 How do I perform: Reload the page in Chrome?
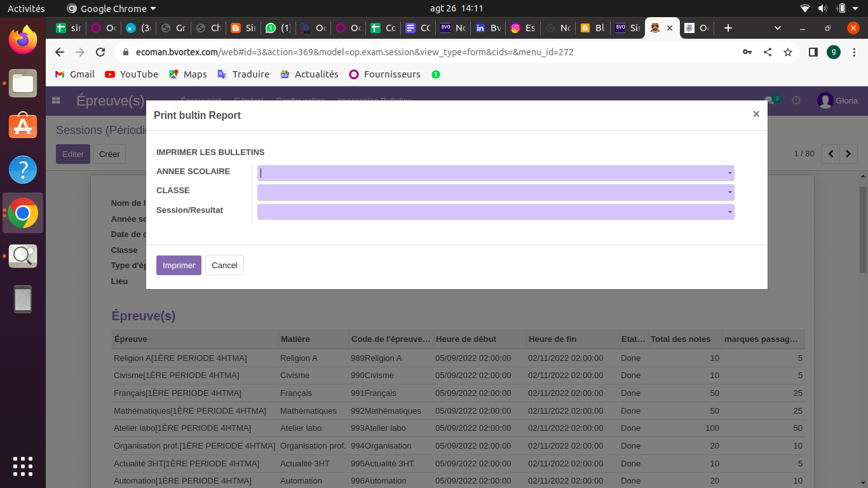pos(100,52)
